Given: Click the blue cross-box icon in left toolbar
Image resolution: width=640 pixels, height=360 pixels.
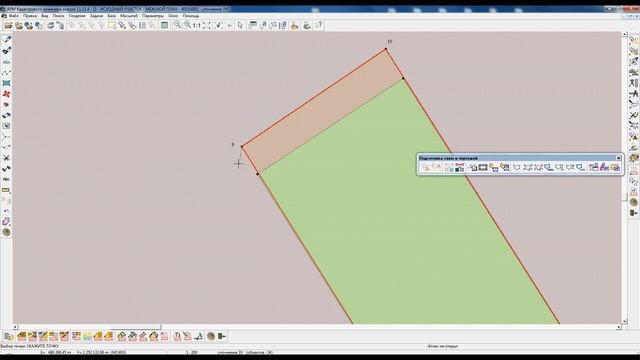Looking at the screenshot, I should [x=7, y=83].
